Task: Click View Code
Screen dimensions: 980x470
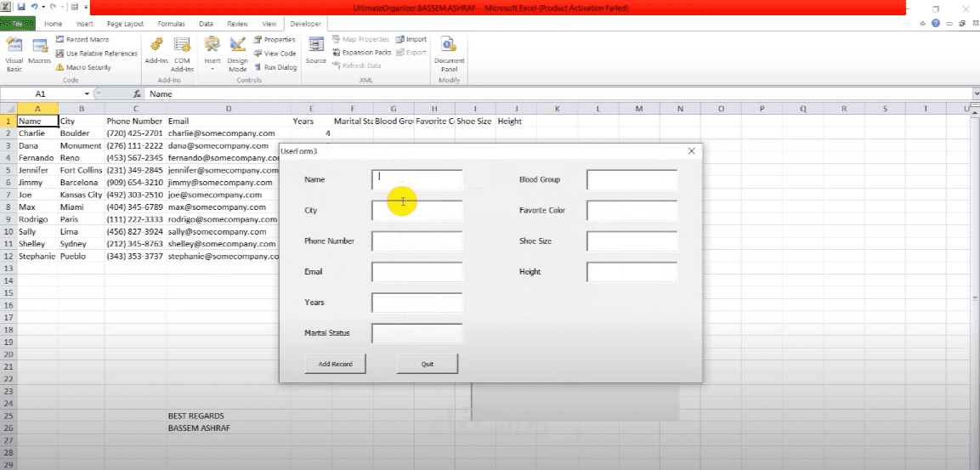Action: (x=275, y=54)
